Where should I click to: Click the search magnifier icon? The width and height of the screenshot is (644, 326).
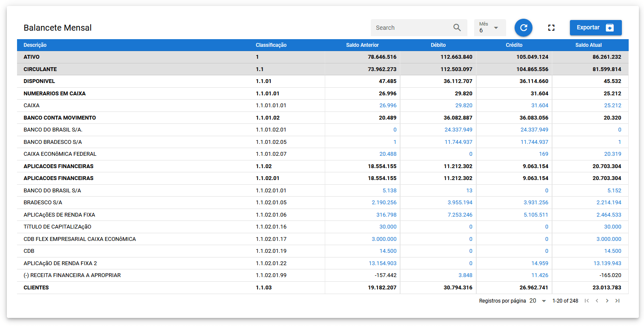457,28
